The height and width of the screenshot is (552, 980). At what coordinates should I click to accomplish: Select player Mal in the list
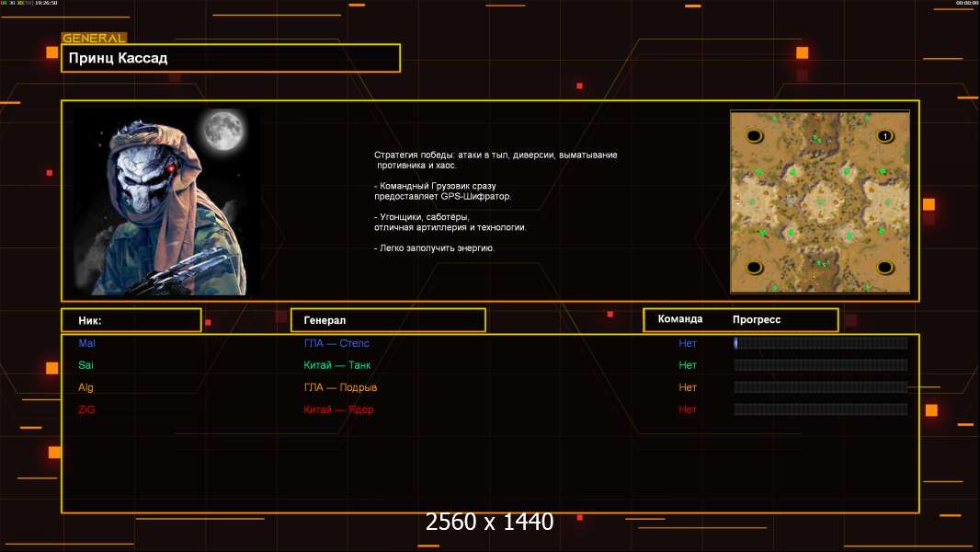(x=87, y=343)
